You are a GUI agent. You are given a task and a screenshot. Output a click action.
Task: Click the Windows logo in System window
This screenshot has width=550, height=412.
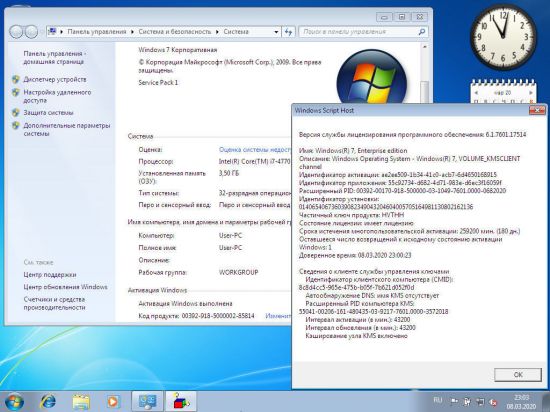372,77
